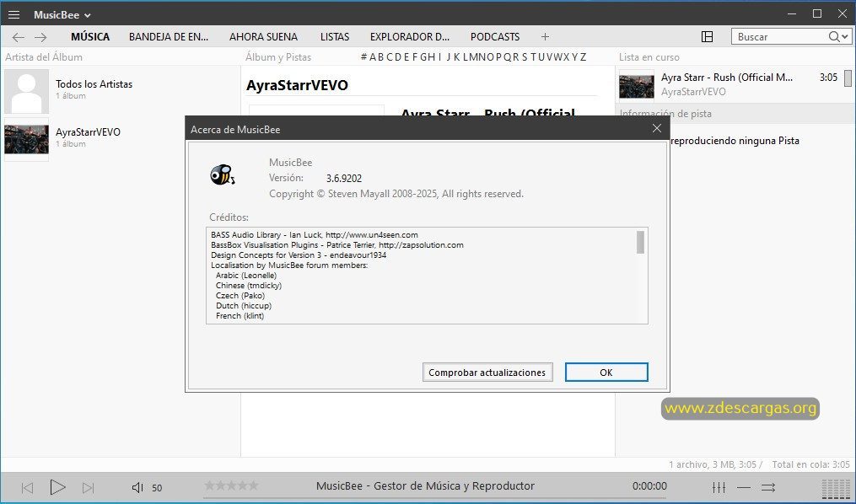Open the equalizer sliders icon
This screenshot has height=504, width=856.
pos(719,487)
